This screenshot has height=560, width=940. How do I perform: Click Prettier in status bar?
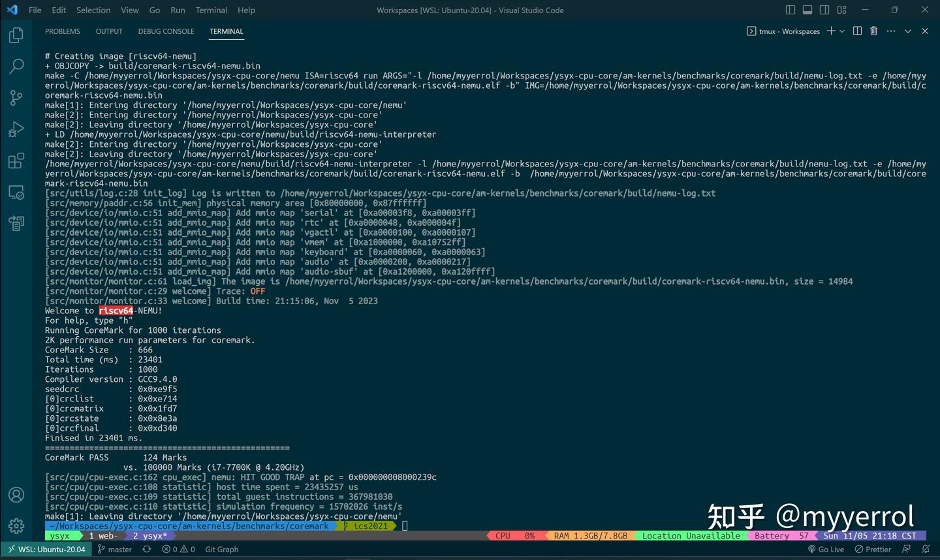873,550
